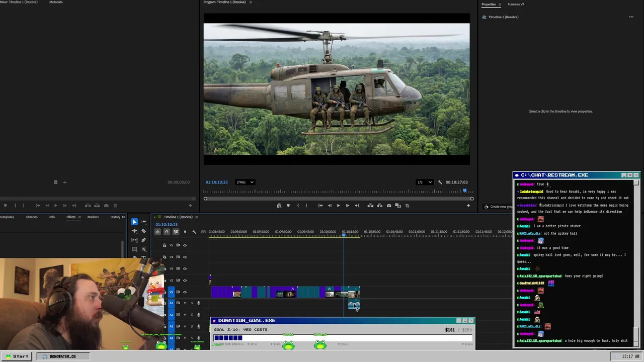Click the Lift button in Program monitor
The height and width of the screenshot is (362, 644).
point(370,205)
